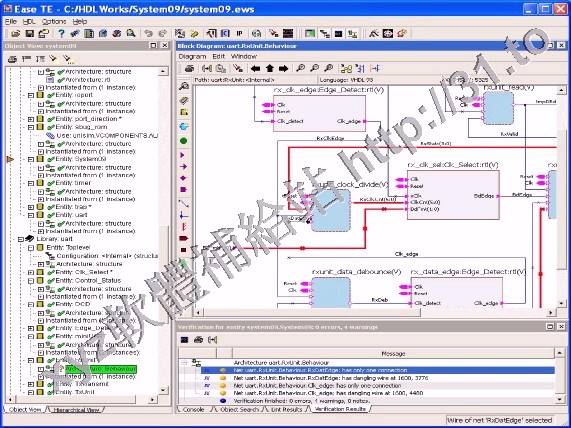Viewport: 571px width, 428px height.
Task: Open the main Help menu
Action: [79, 21]
